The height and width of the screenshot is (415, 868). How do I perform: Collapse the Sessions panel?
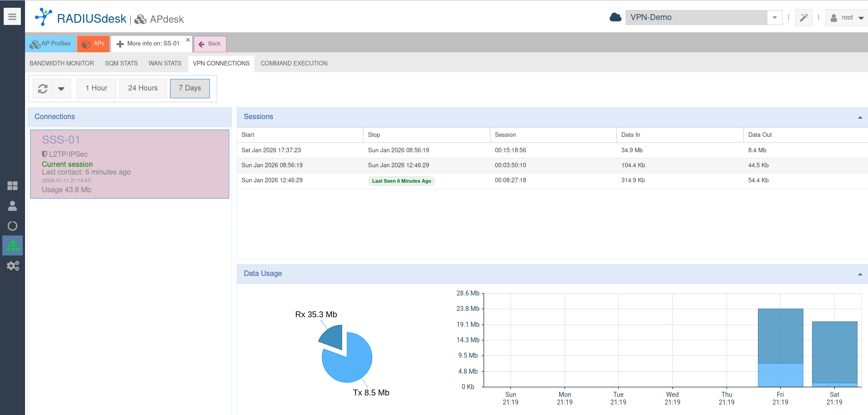[x=860, y=117]
